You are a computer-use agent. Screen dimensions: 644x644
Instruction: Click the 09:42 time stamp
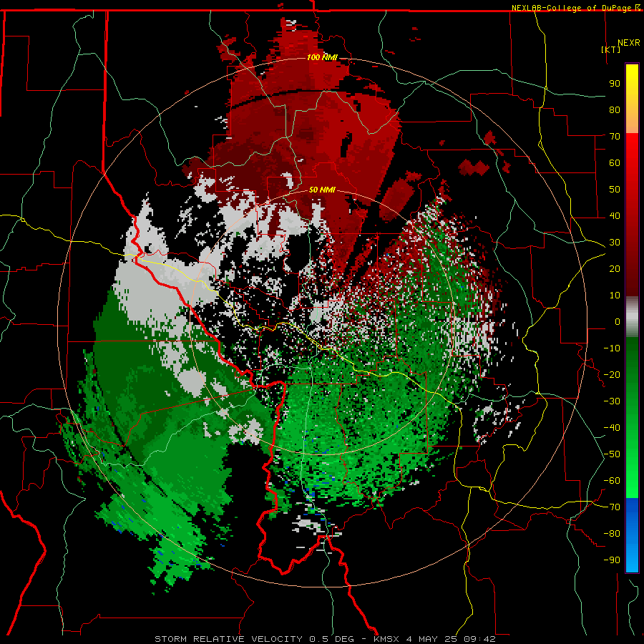pyautogui.click(x=479, y=639)
